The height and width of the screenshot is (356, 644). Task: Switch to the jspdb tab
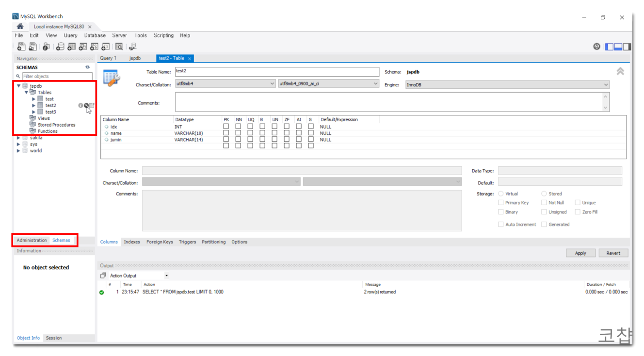tap(135, 58)
